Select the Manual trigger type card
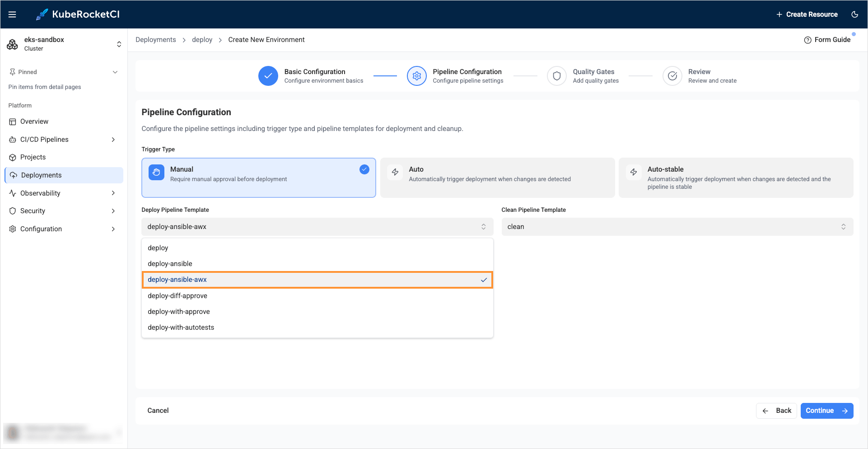The image size is (868, 449). click(259, 178)
